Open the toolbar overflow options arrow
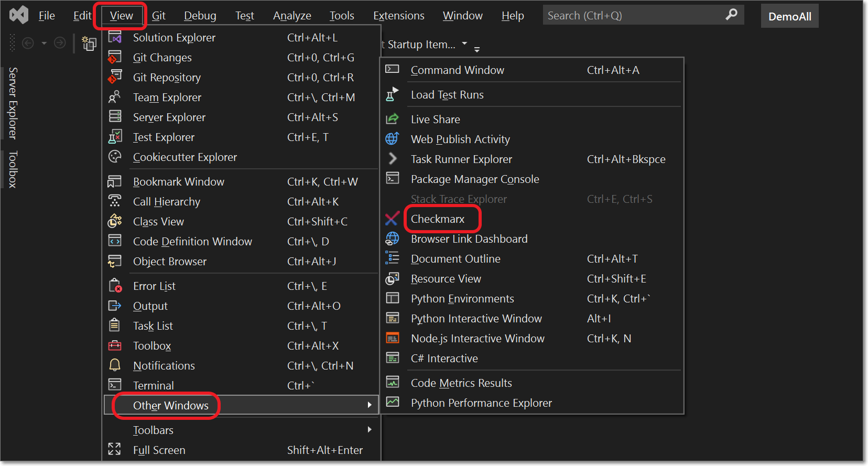The width and height of the screenshot is (868, 466). pyautogui.click(x=477, y=49)
